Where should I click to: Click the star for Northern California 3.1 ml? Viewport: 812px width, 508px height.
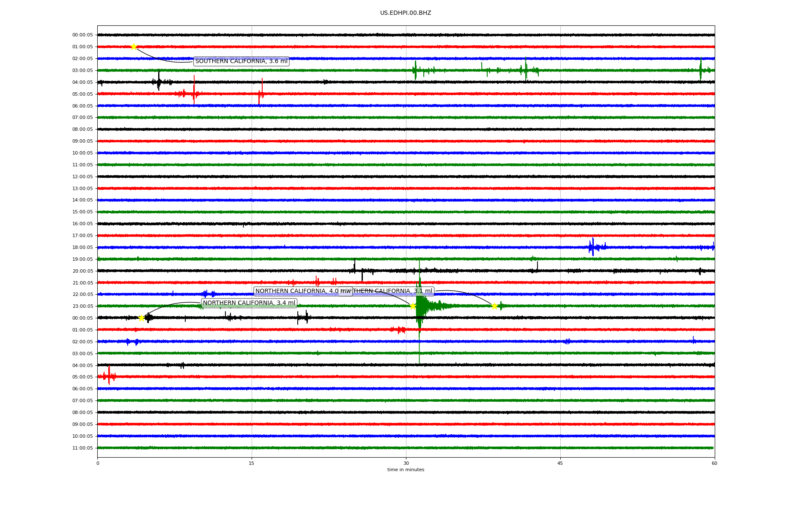tap(494, 306)
